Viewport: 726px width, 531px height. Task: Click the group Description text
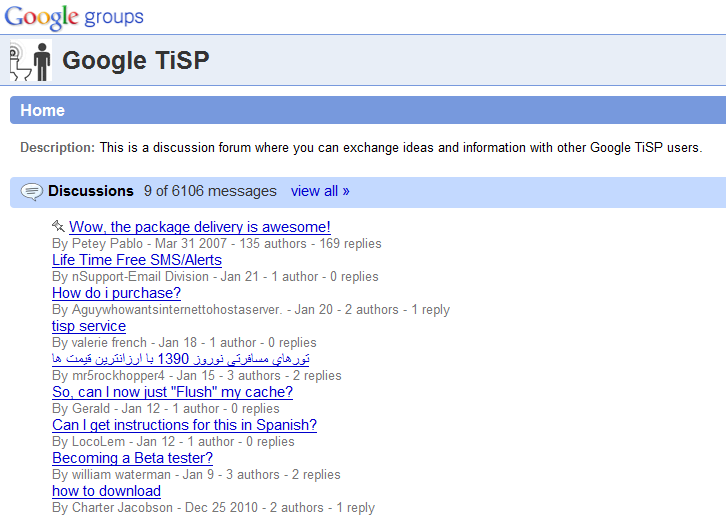coord(400,147)
